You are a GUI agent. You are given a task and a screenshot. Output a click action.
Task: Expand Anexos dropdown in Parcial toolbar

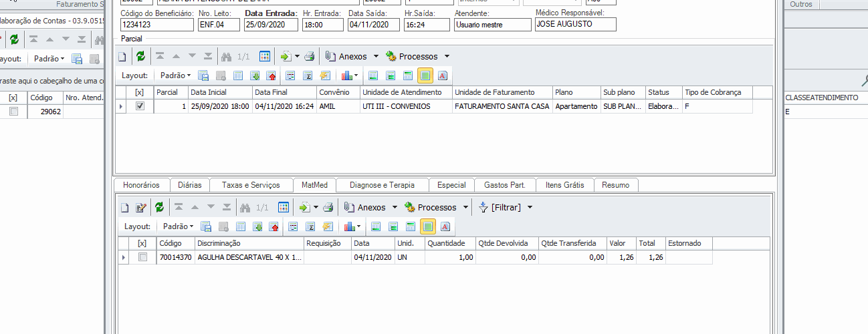(376, 57)
